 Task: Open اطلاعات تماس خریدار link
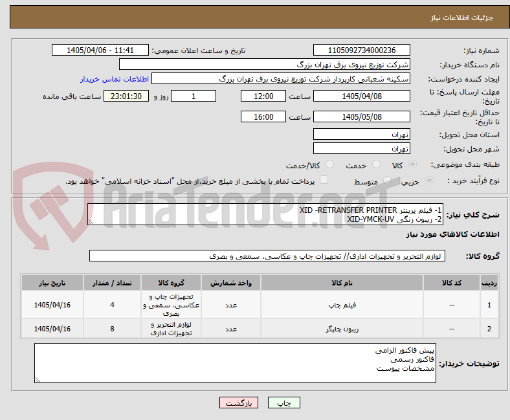pyautogui.click(x=115, y=79)
